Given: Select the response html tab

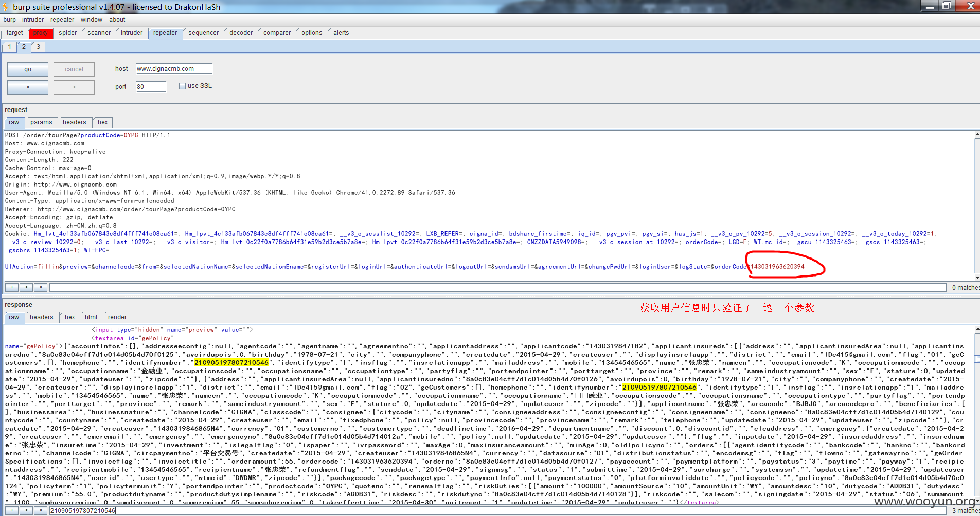Looking at the screenshot, I should coord(91,317).
